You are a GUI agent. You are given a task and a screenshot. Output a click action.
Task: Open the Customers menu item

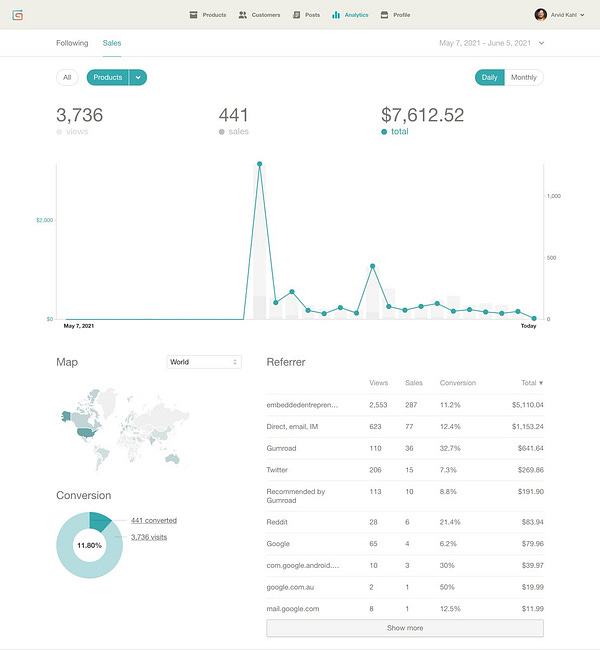260,15
